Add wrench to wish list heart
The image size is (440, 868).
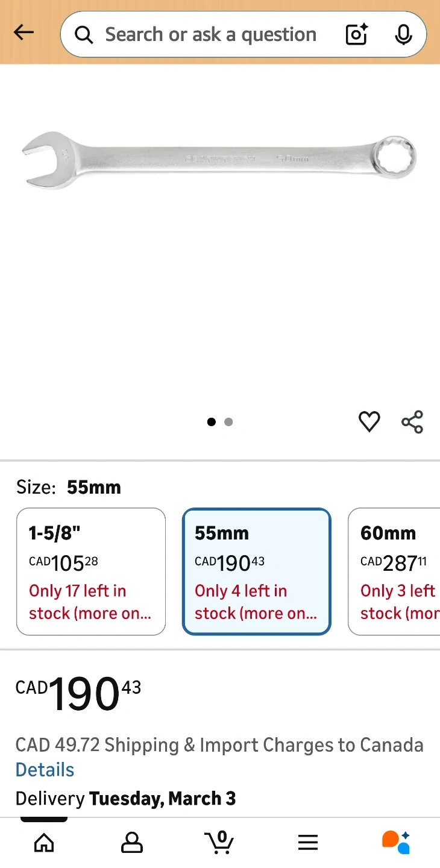tap(369, 422)
